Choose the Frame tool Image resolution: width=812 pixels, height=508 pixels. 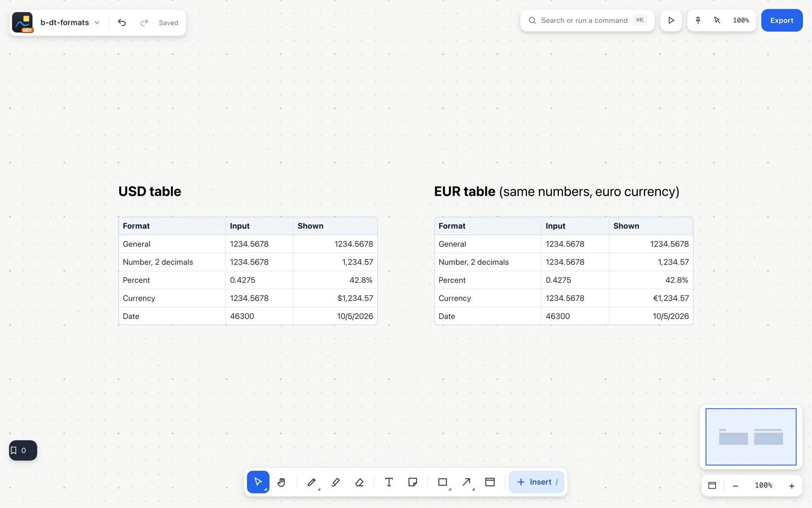pos(490,482)
